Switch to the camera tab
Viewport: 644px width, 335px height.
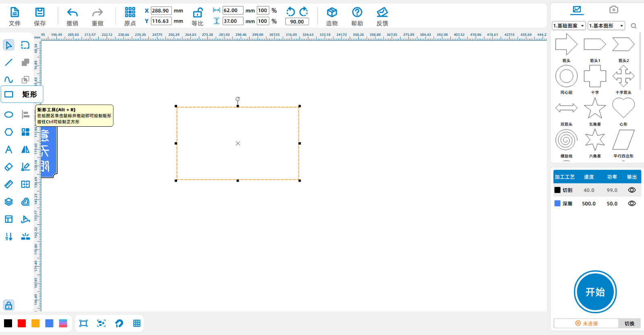[x=613, y=10]
